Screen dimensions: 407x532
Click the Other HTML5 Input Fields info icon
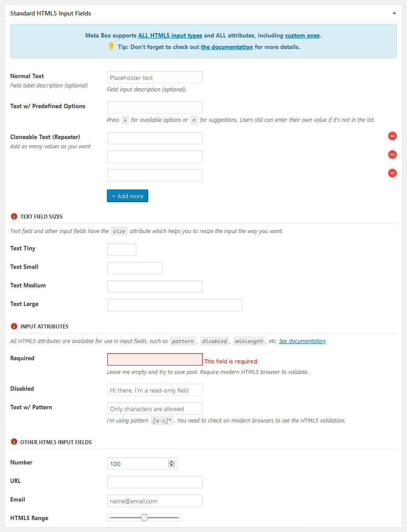pyautogui.click(x=14, y=442)
